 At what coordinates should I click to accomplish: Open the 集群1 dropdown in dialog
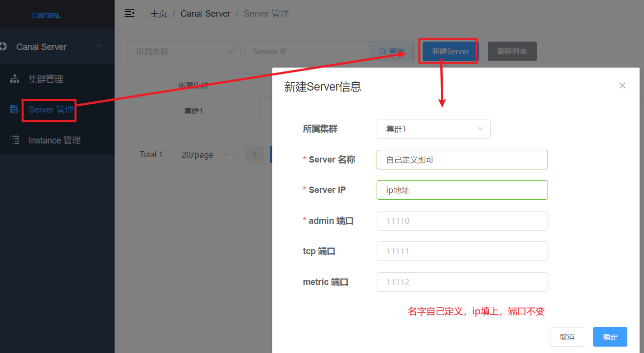pyautogui.click(x=433, y=129)
